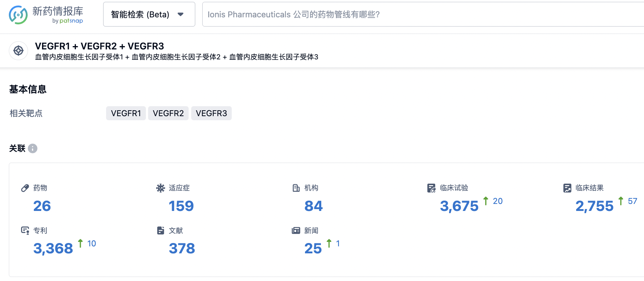
Task: Click the virus icon for 适应症
Action: coord(161,188)
